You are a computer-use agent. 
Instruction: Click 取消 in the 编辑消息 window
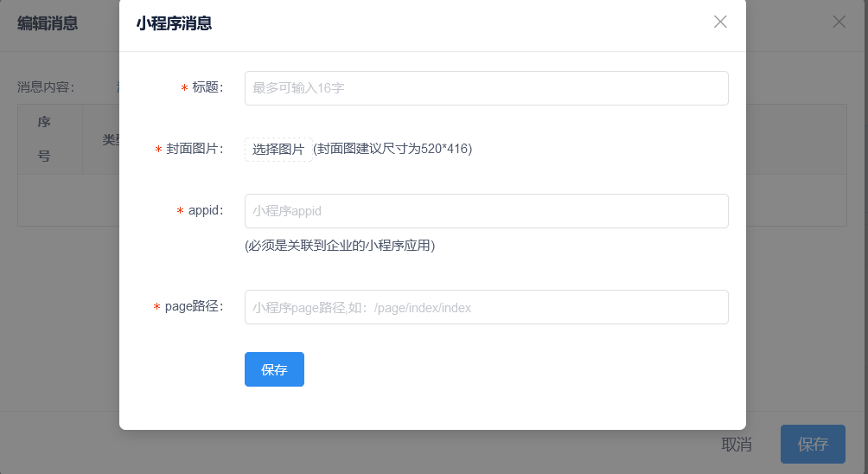pos(737,444)
